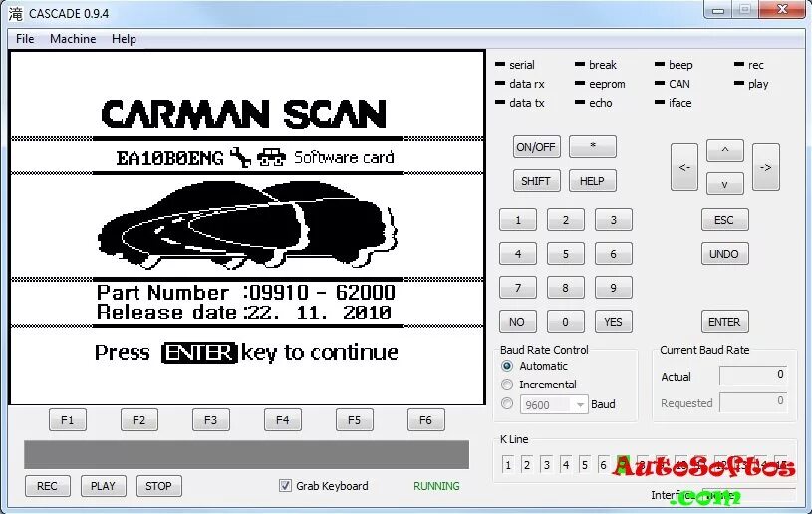
Task: Click the Actual baud rate field
Action: pos(753,375)
